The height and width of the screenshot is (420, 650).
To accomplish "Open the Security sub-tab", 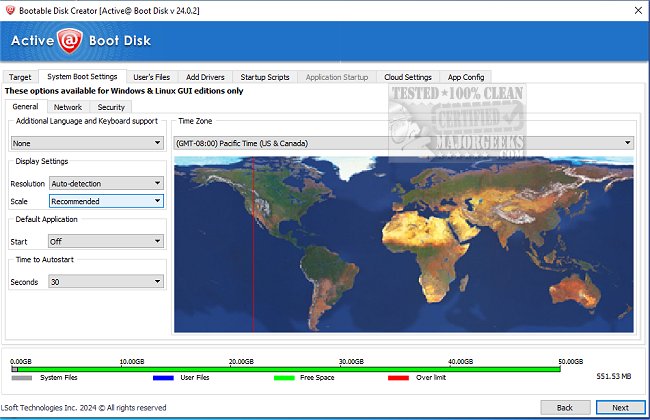I will [111, 107].
